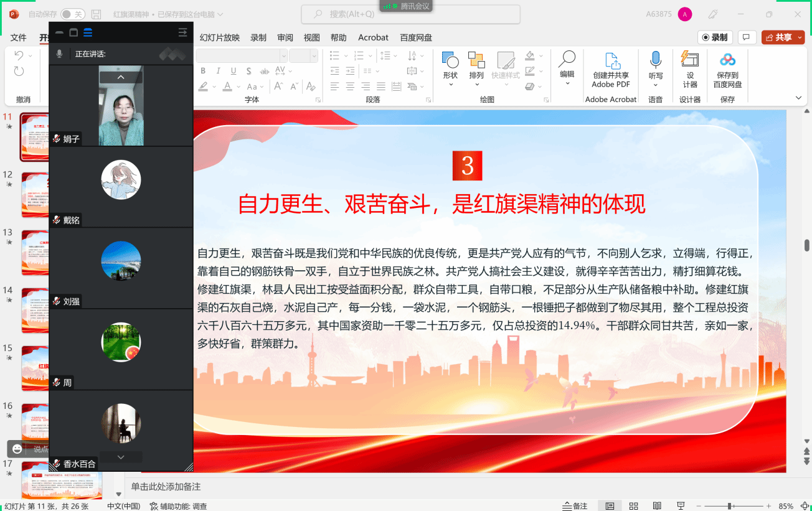Toggle the AutoSave switch
Viewport: 812px width, 511px height.
(73, 14)
